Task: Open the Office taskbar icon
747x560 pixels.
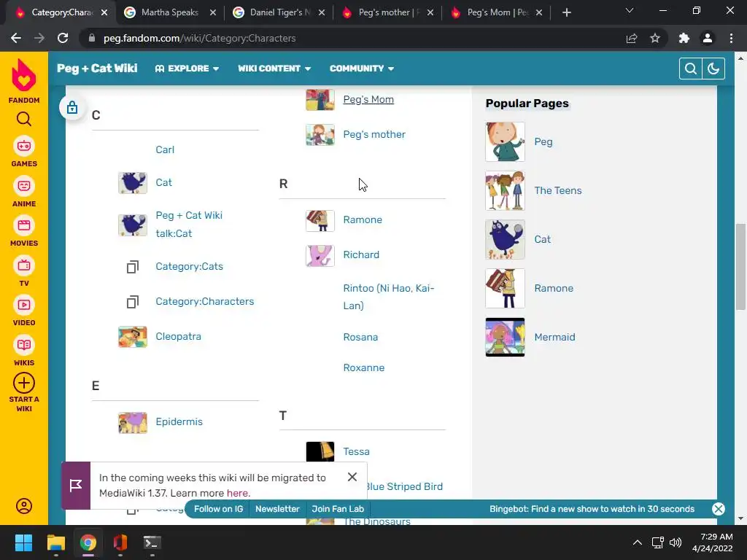Action: pos(120,542)
